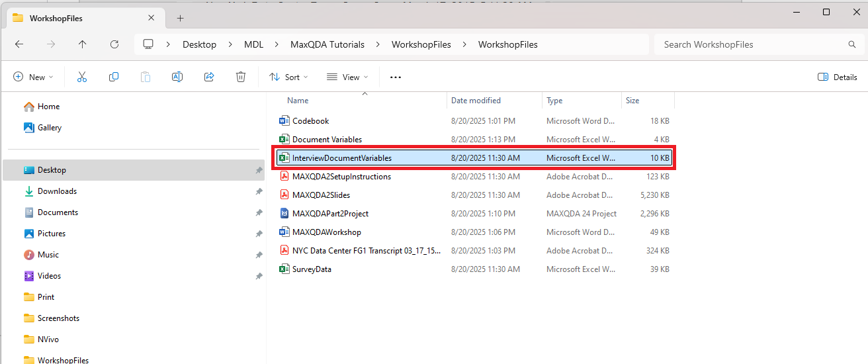This screenshot has width=868, height=364.
Task: Click the PDF icon beside MAXQDA2Slides
Action: click(x=284, y=195)
